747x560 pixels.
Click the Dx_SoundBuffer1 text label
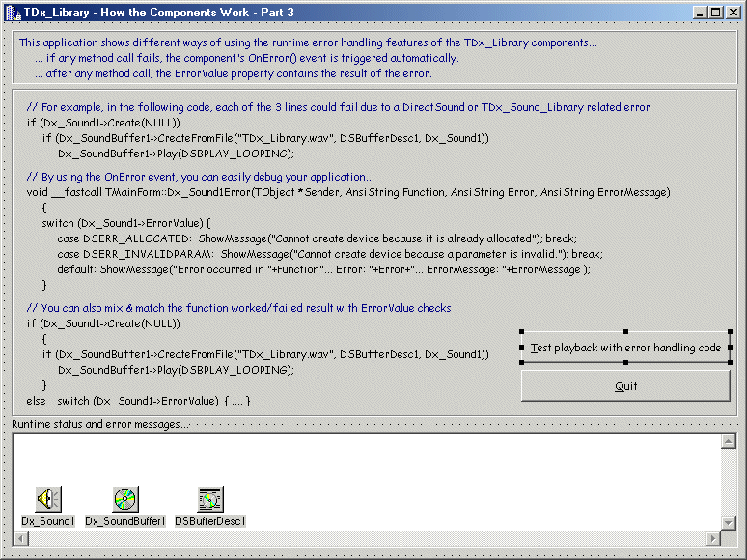coord(125,521)
